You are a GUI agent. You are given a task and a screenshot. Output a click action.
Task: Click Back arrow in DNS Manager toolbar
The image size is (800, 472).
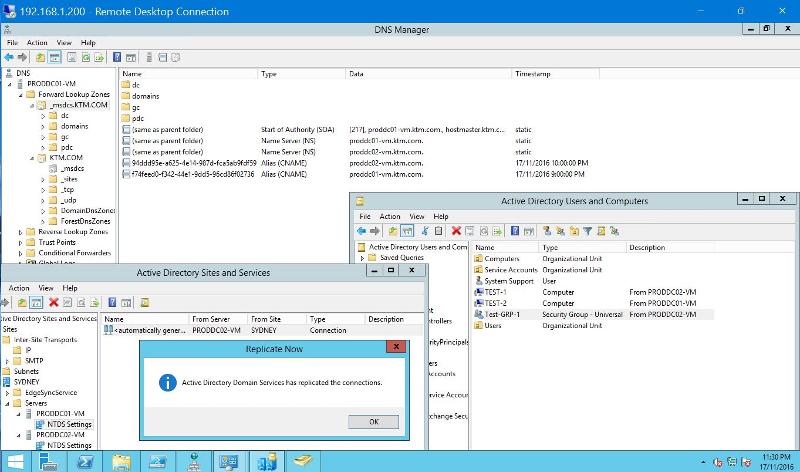(9, 57)
